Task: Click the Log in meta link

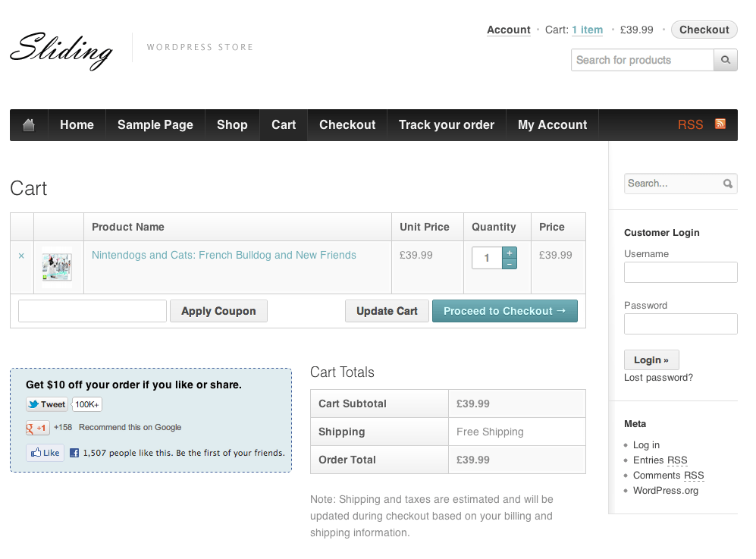Action: [x=646, y=445]
